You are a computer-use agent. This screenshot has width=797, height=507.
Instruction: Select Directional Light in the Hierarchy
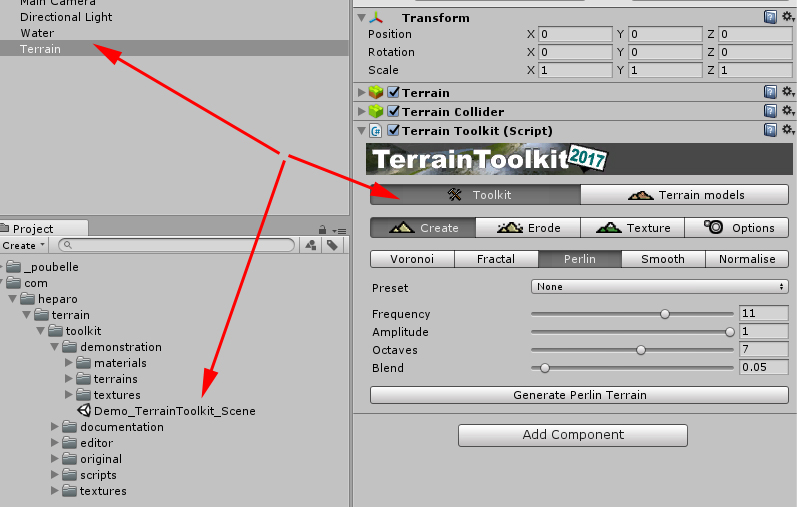(66, 17)
